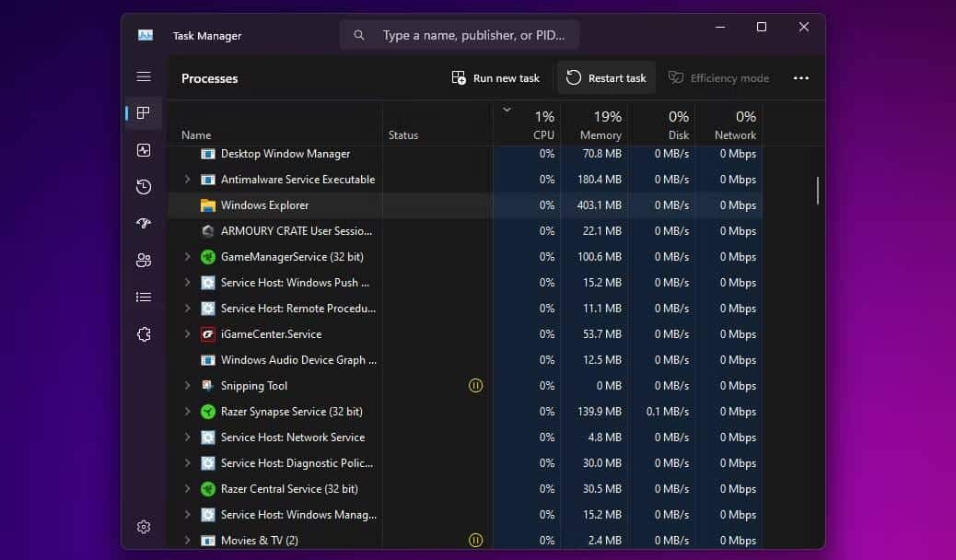Select the Processes tab header

pos(209,78)
